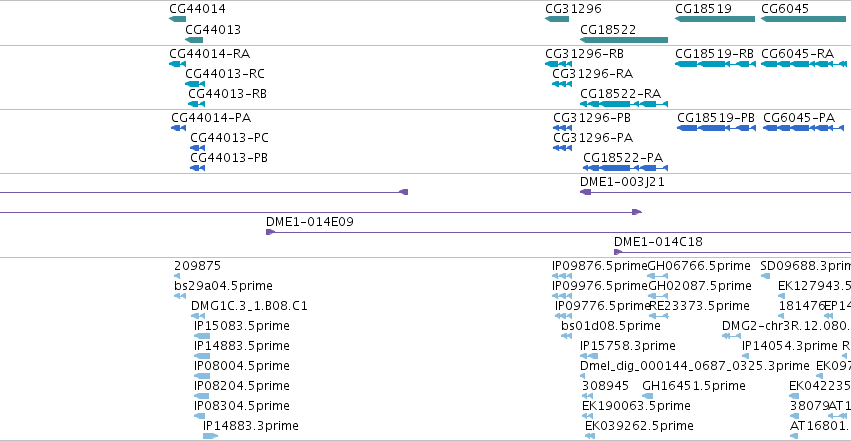Click the AT16801 EST label
851x441 pixels.
[x=820, y=426]
